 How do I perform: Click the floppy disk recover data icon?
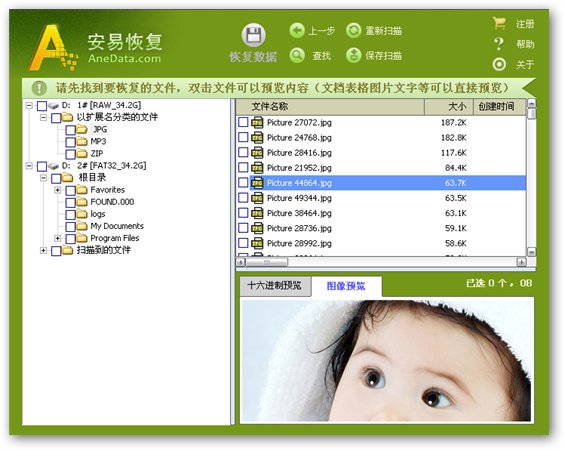[253, 35]
